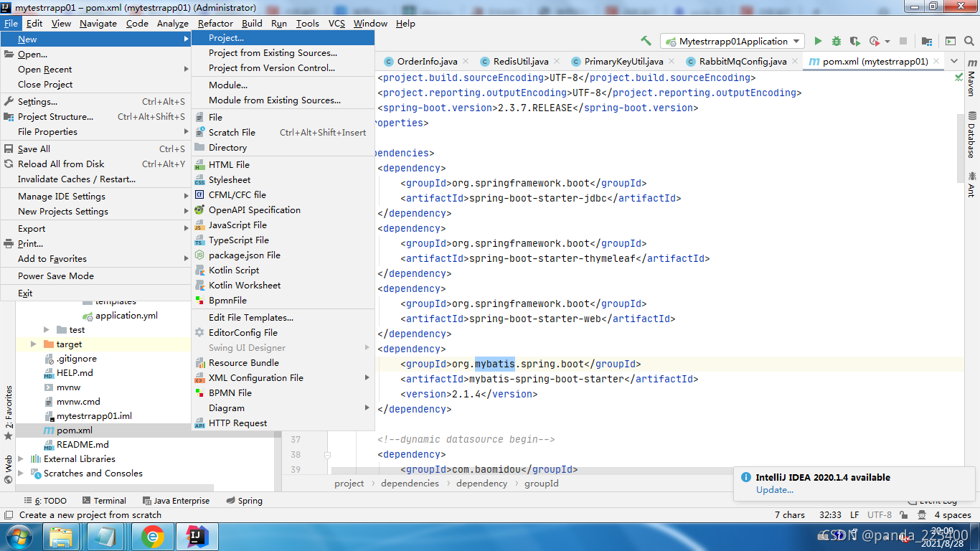The image size is (980, 551).
Task: Select Project from Version Control
Action: pos(283,68)
